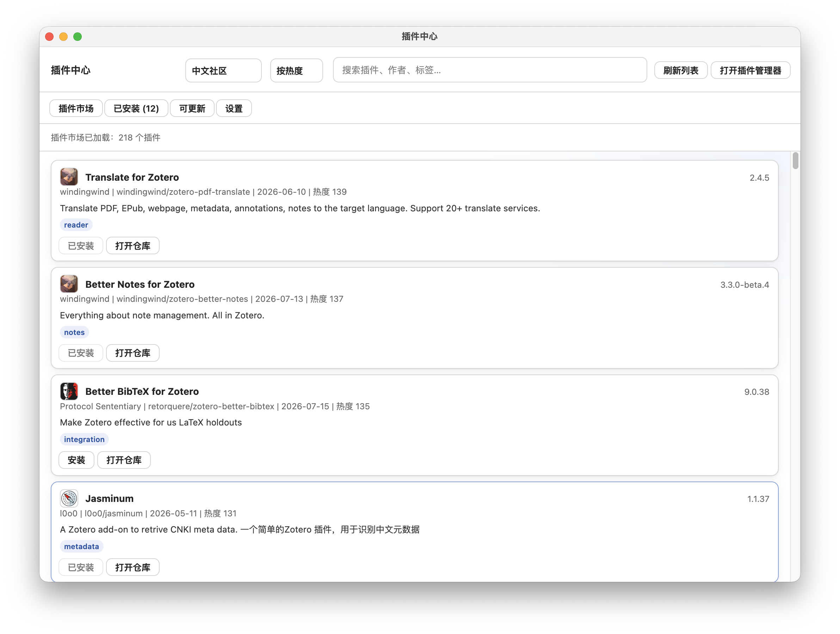This screenshot has height=634, width=840.
Task: Open the 中文社区 source dropdown
Action: click(x=223, y=70)
